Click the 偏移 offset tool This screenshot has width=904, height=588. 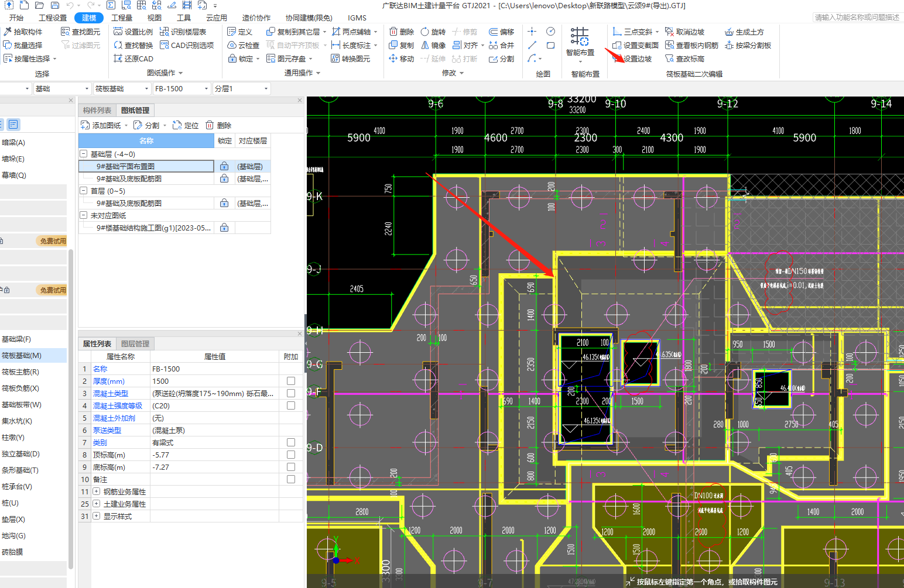[x=502, y=32]
